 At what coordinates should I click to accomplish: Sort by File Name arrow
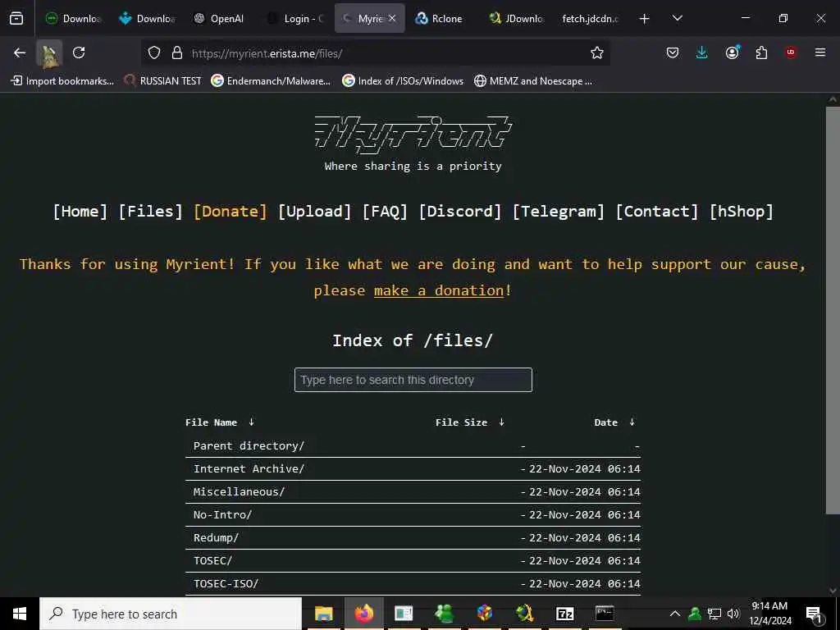point(251,422)
